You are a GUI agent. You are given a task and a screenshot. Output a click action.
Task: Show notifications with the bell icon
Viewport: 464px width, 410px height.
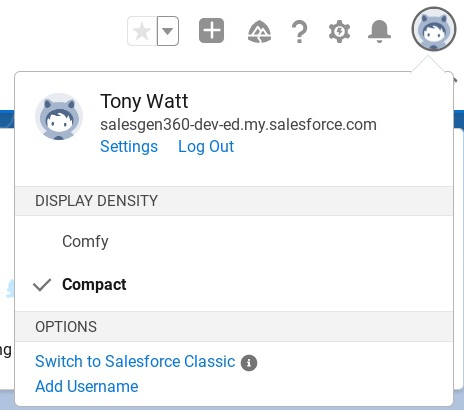pyautogui.click(x=379, y=32)
